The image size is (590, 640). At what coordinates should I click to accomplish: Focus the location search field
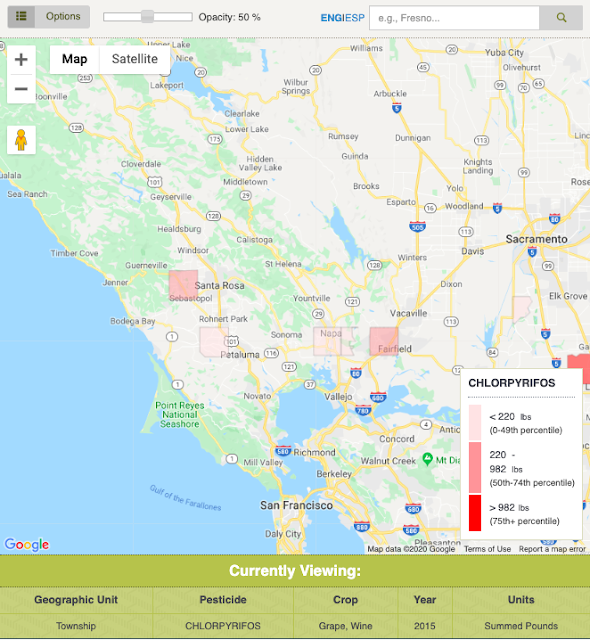coord(454,18)
